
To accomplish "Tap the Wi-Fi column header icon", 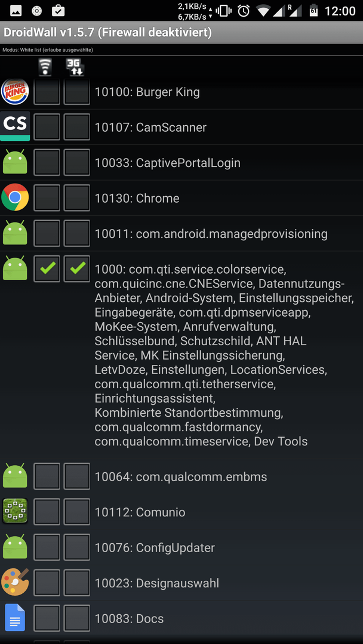I will coord(45,67).
